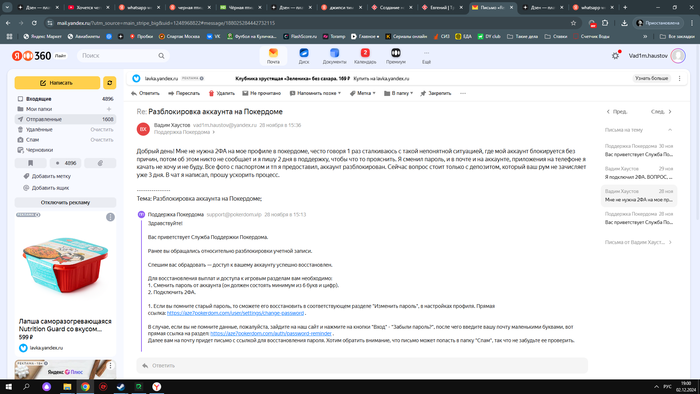Show more services via Ещё
The image size is (700, 394).
pyautogui.click(x=426, y=57)
